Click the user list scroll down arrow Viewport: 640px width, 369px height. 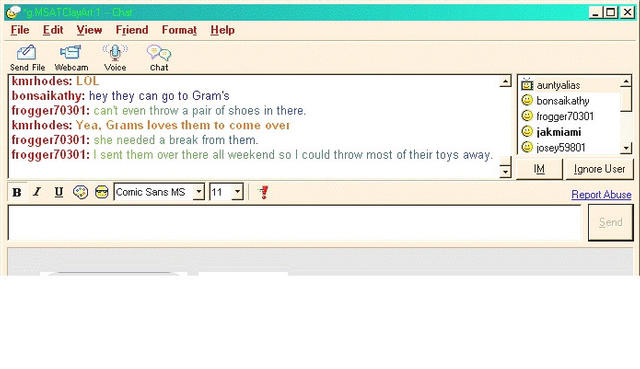[x=626, y=147]
